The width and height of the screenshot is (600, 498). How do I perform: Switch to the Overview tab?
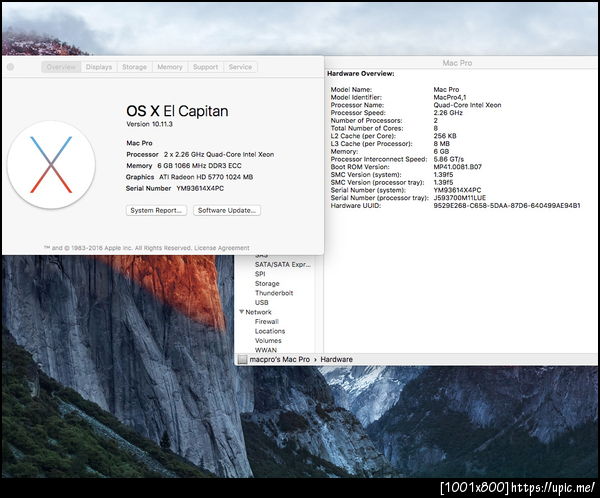(61, 67)
